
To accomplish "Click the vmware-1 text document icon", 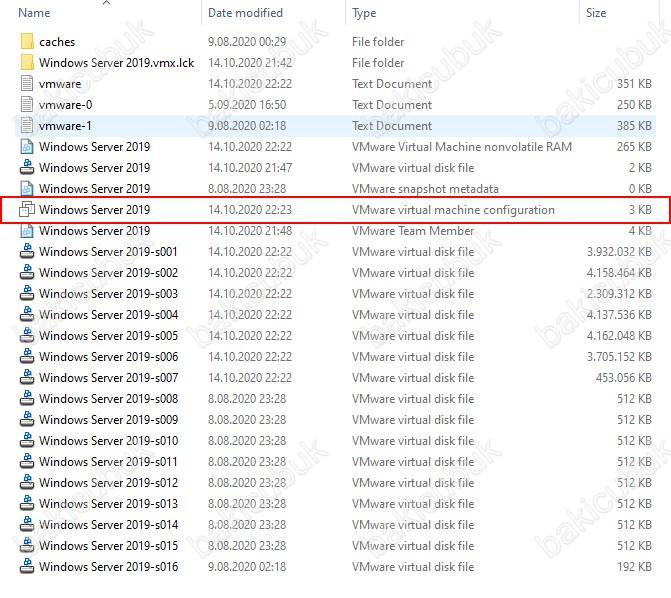I will (27, 125).
